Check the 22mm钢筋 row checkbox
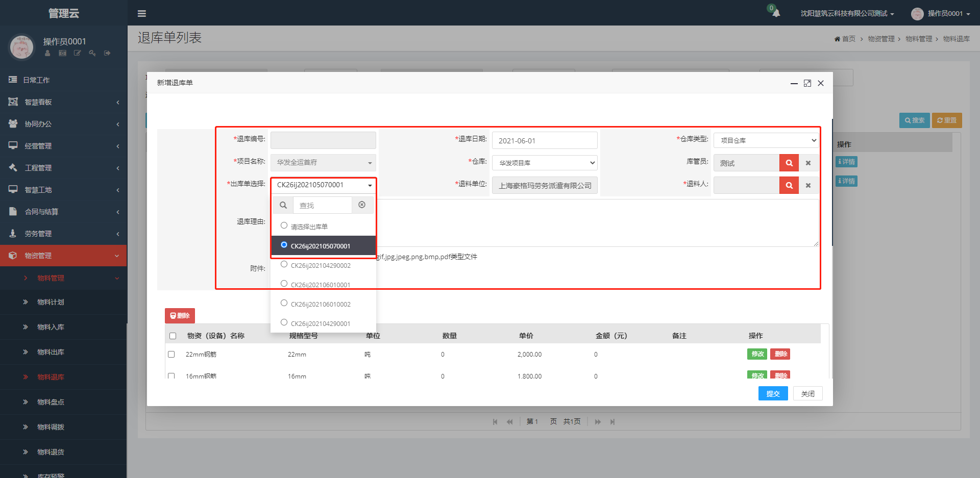 (171, 354)
